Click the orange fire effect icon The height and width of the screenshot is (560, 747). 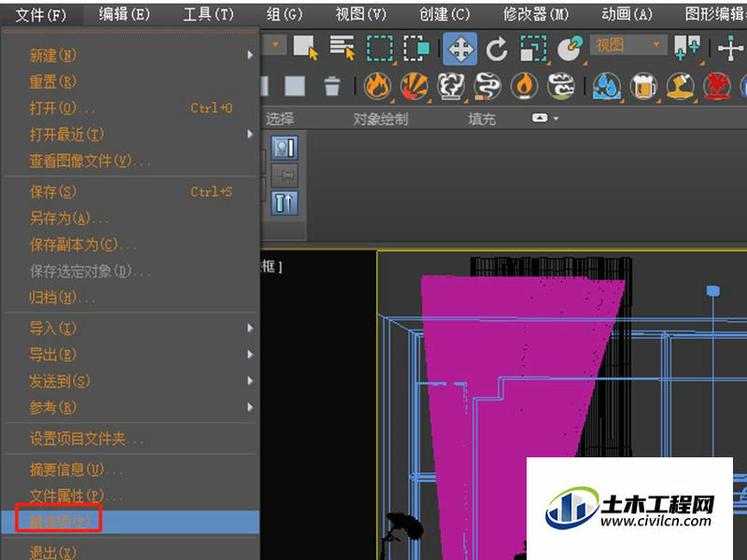(x=378, y=86)
